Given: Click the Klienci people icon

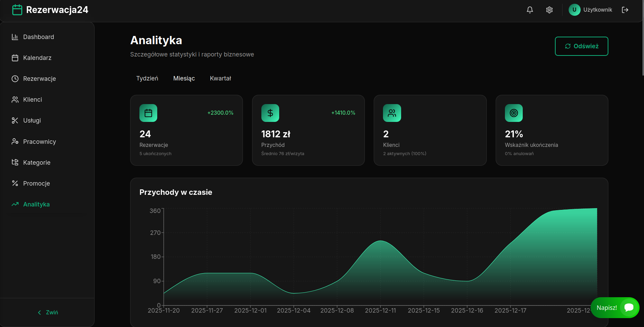Looking at the screenshot, I should [15, 99].
